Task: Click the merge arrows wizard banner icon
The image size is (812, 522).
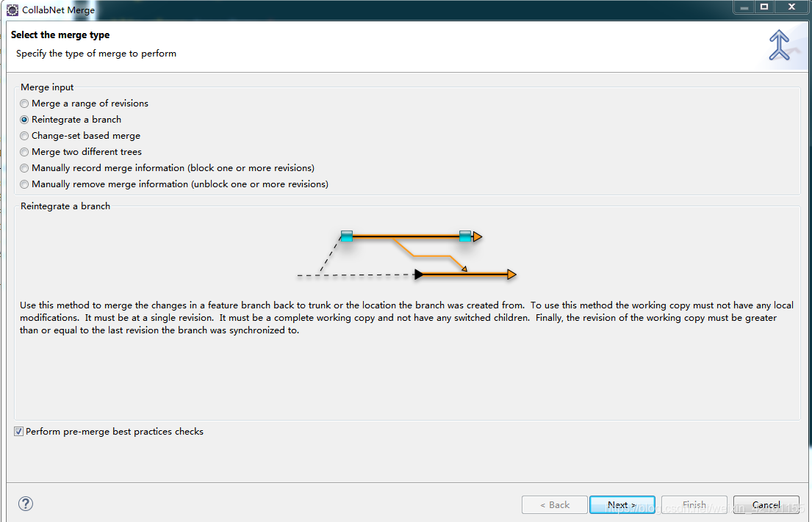Action: pos(779,45)
